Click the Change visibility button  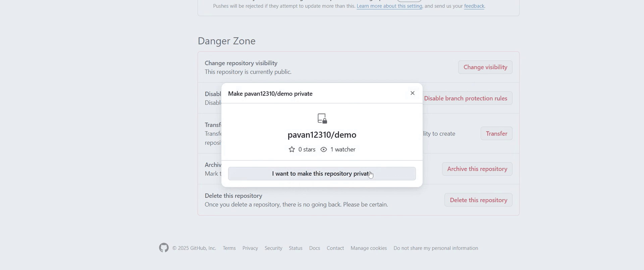coord(485,67)
